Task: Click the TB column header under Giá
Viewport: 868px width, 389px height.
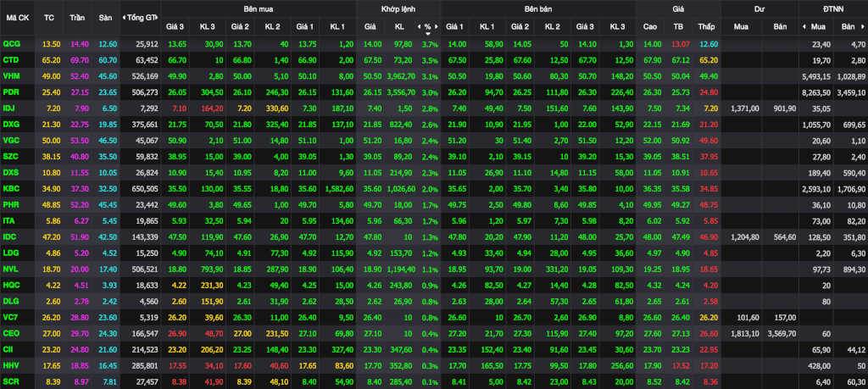Action: (x=678, y=26)
